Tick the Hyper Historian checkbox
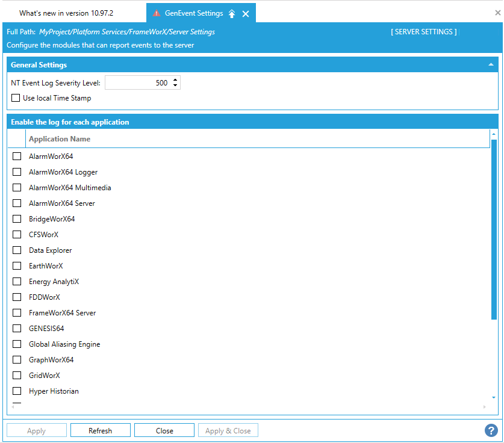 pyautogui.click(x=17, y=391)
